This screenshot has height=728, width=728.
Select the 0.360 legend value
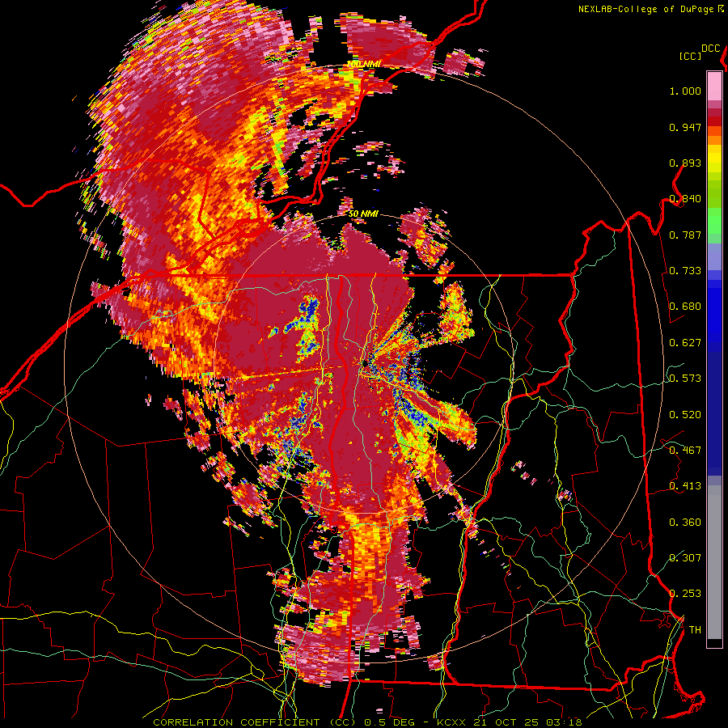click(685, 523)
